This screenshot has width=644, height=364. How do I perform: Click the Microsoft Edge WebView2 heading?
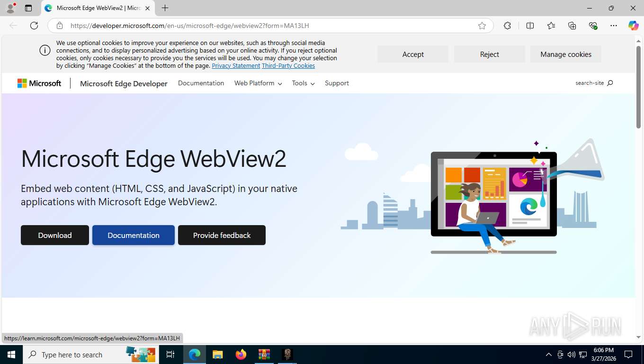154,159
